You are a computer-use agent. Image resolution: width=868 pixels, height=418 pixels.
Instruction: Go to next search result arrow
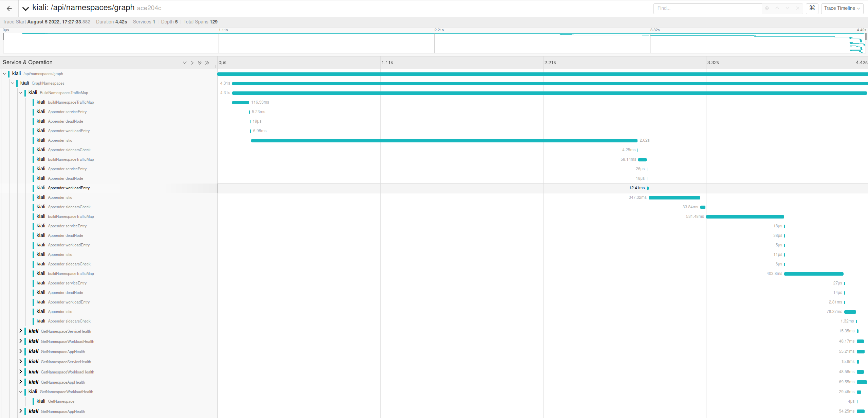coord(787,8)
